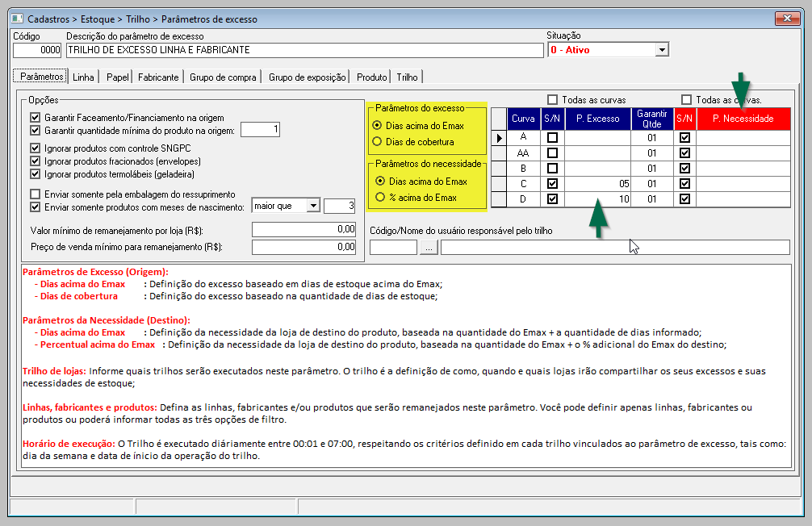Open the Situação dropdown
This screenshot has width=812, height=526.
click(x=661, y=50)
